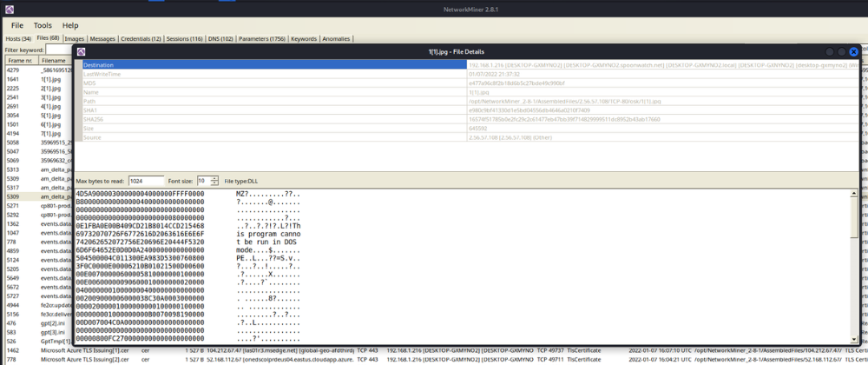Click the Max bytes to read field
868x365 pixels.
coord(146,181)
